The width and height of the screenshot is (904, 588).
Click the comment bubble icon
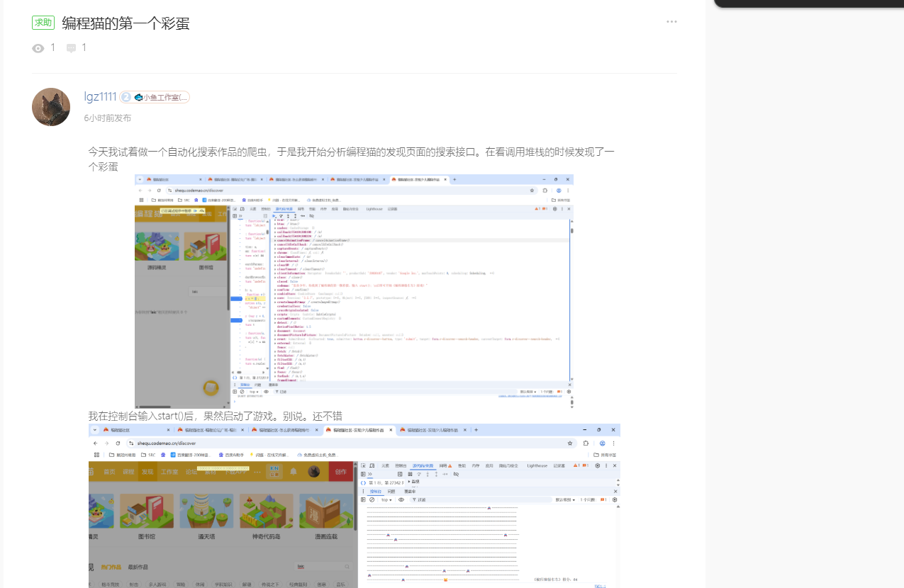[x=71, y=48]
